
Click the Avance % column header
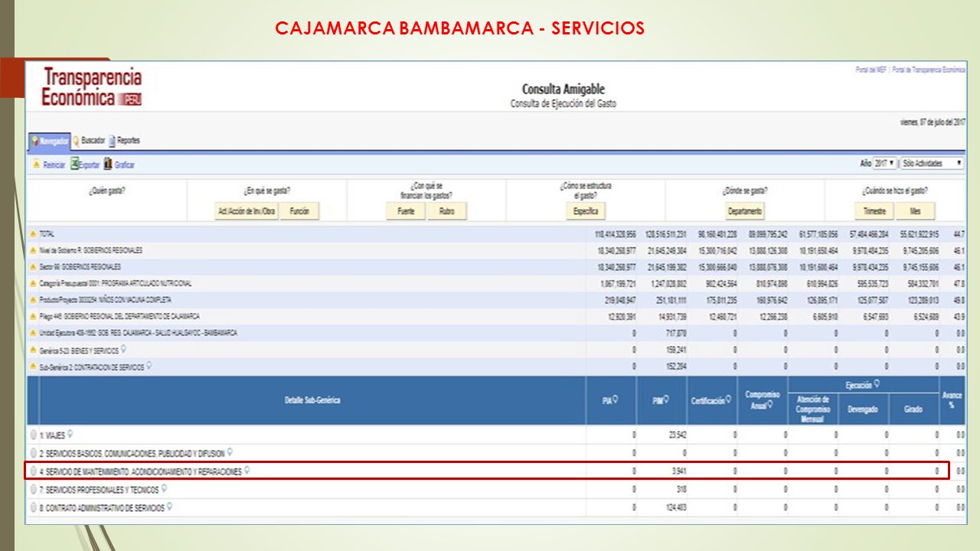951,400
